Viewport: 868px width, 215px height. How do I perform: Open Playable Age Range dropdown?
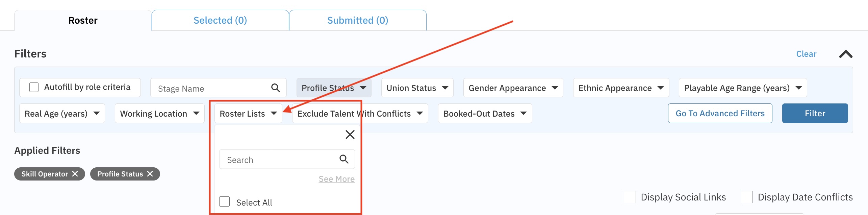[742, 88]
